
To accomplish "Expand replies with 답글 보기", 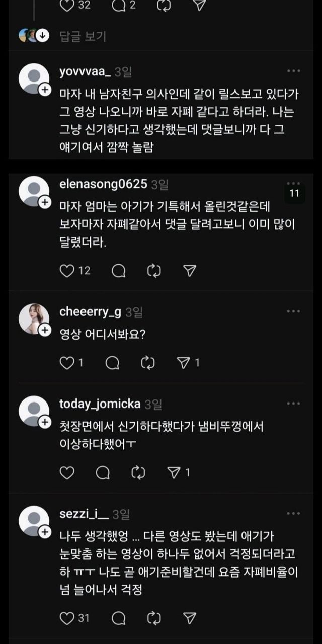I will [83, 36].
